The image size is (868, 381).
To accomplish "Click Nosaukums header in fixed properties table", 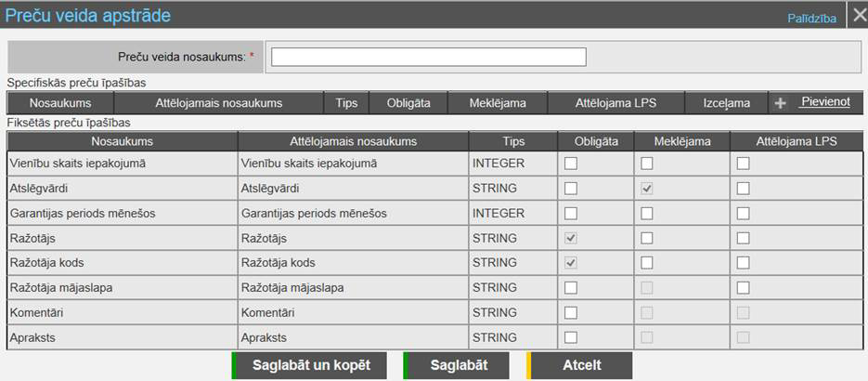I will click(122, 141).
